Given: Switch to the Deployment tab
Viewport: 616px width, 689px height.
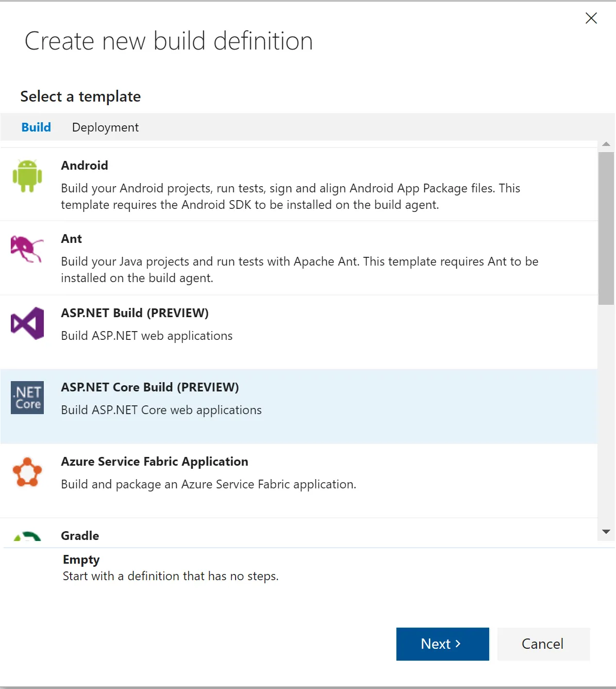Looking at the screenshot, I should [105, 127].
